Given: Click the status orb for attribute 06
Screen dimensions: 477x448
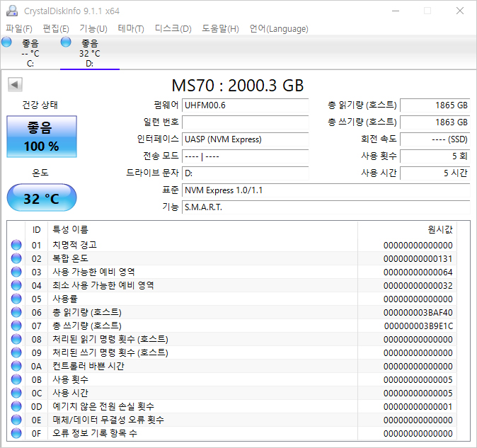Looking at the screenshot, I should (x=16, y=312).
